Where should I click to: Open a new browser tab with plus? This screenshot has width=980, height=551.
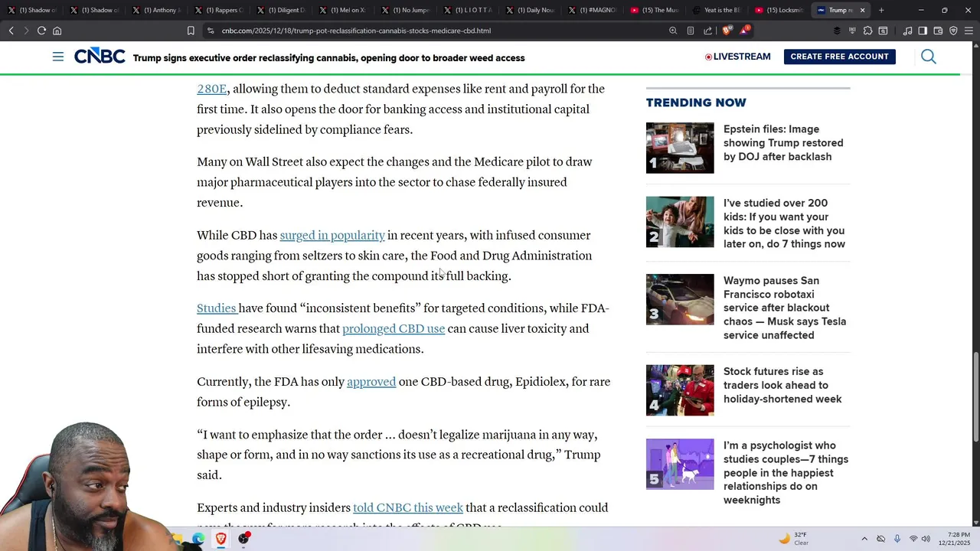tap(881, 10)
